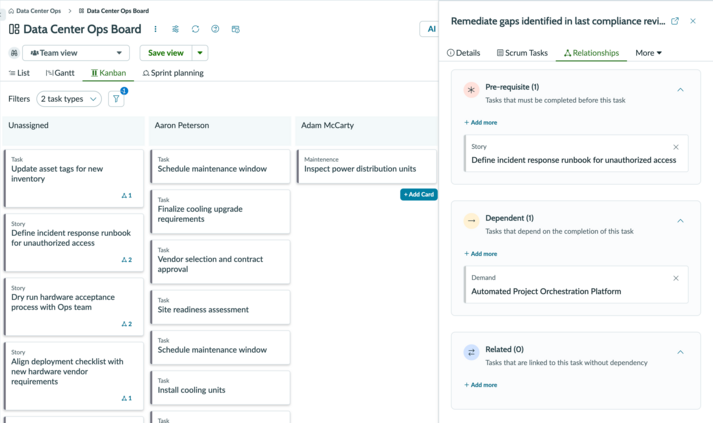Screen dimensions: 713x423
Task: Click relationship count on Update asset tags card
Action: (127, 196)
